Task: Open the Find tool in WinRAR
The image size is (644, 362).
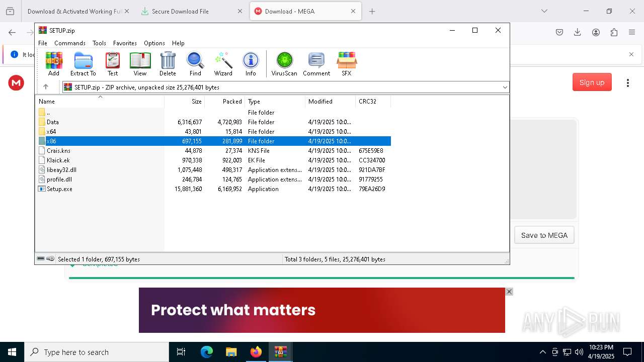Action: 195,64
